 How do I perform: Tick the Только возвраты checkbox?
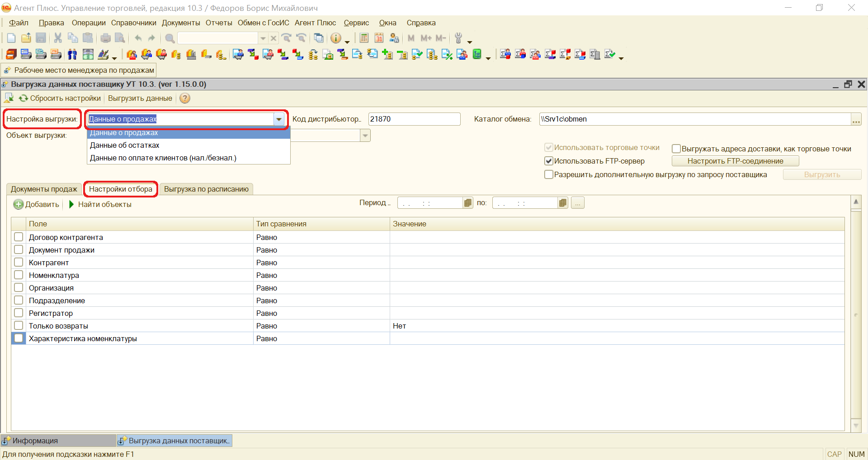pos(19,325)
